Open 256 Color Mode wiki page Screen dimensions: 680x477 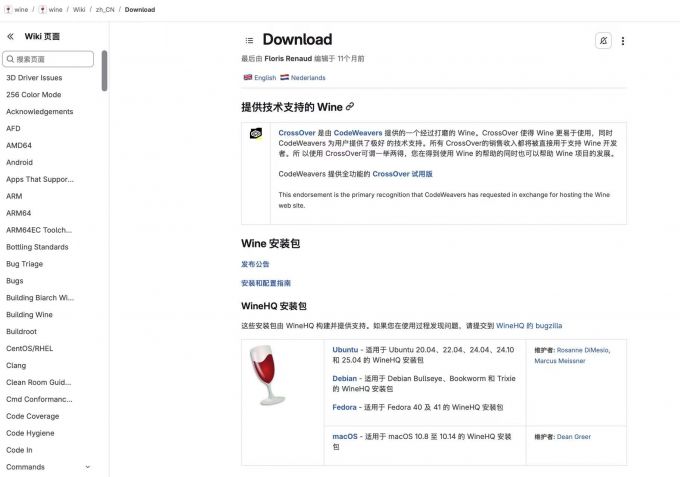[33, 95]
